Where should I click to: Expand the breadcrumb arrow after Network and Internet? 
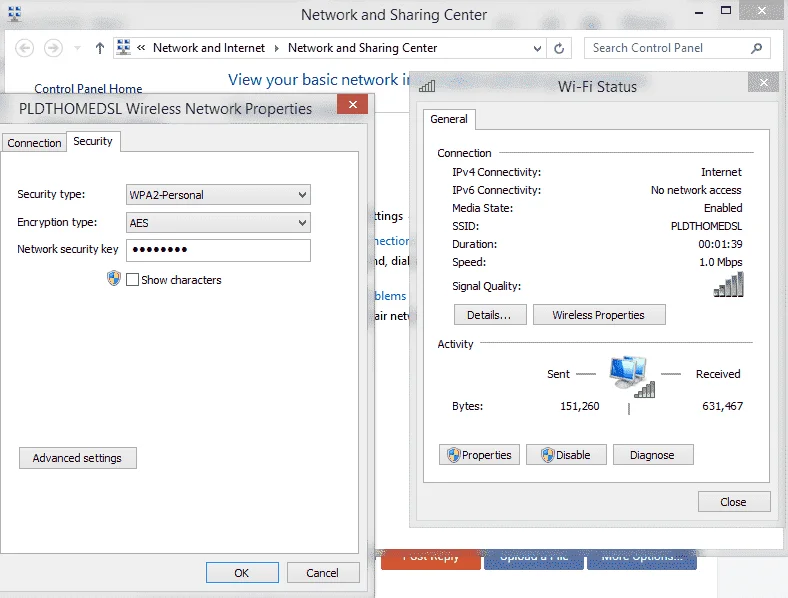276,48
